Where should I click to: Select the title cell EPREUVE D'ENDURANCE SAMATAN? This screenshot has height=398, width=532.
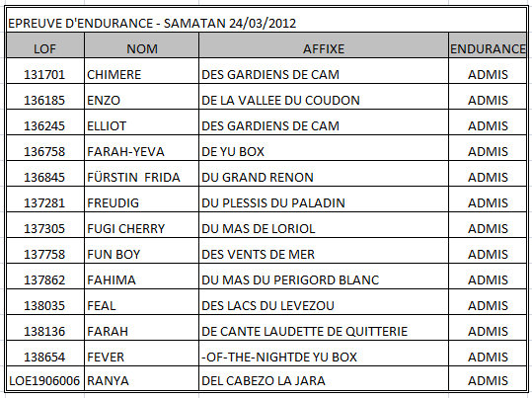266,20
